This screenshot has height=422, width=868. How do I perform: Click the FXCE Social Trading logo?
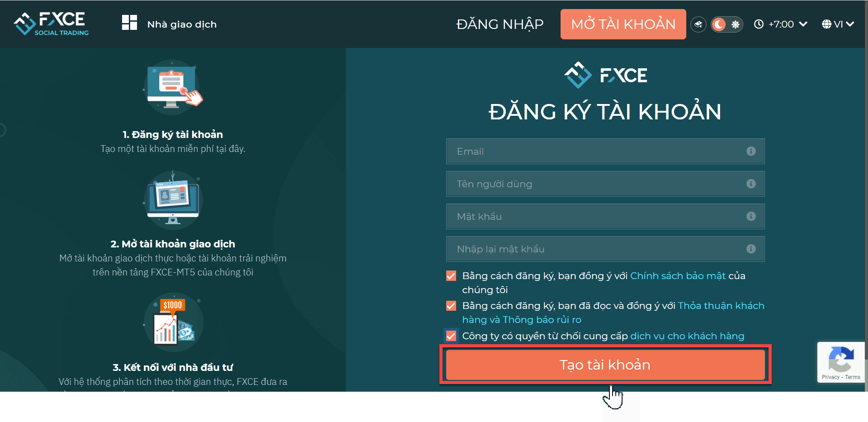(51, 24)
